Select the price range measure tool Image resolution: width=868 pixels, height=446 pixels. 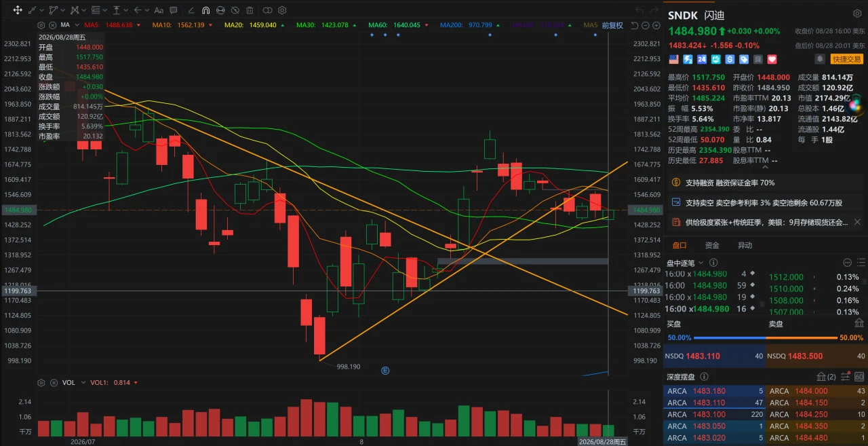click(x=116, y=10)
